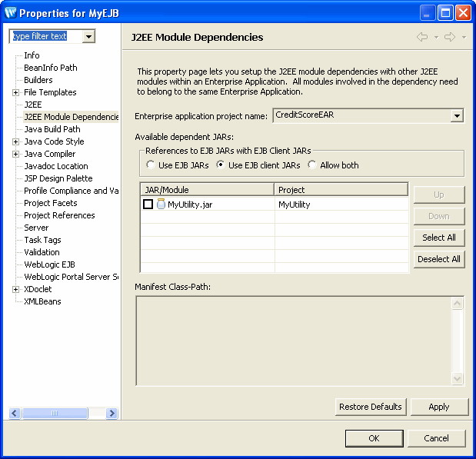Expand the File Templates tree node
The height and width of the screenshot is (459, 476).
click(x=16, y=92)
